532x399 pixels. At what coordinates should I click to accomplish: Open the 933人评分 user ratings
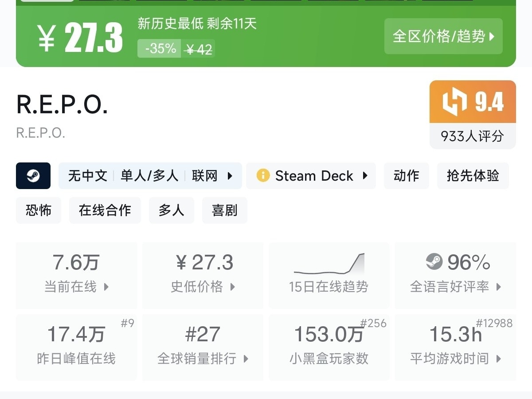click(x=472, y=136)
